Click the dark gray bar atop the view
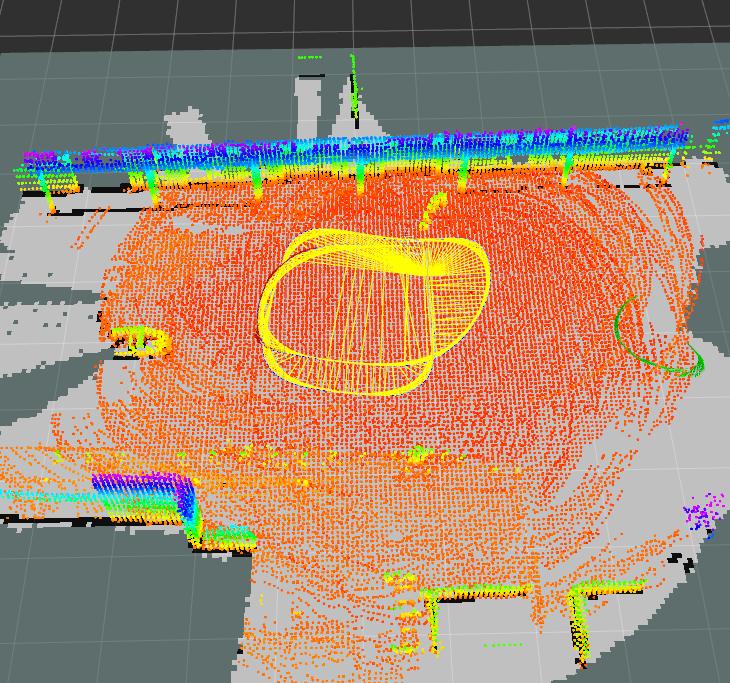The height and width of the screenshot is (683, 730). click(365, 20)
